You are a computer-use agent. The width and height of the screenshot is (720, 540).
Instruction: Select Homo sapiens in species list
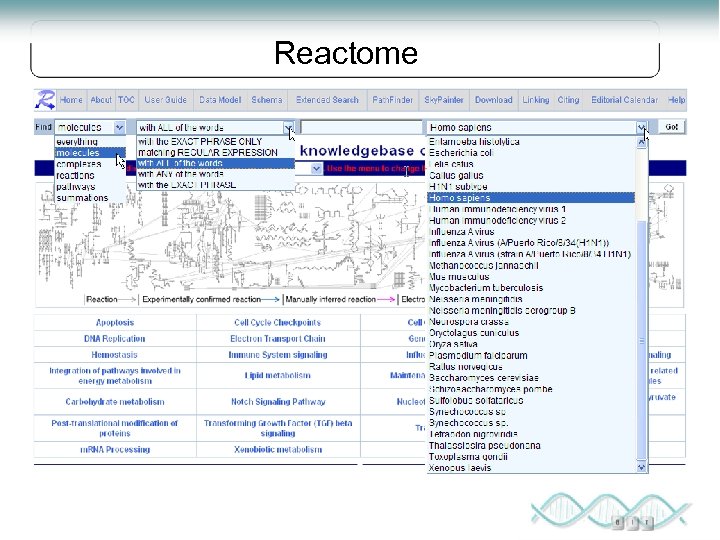(x=531, y=198)
